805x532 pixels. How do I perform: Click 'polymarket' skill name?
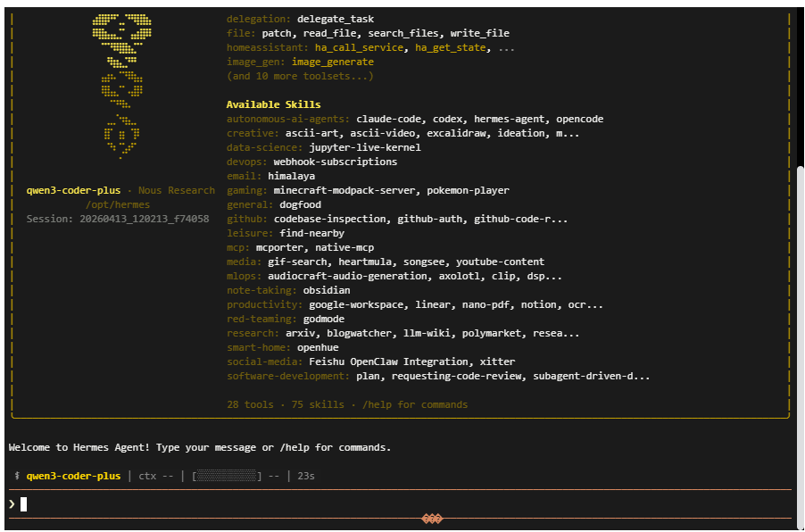(x=492, y=334)
